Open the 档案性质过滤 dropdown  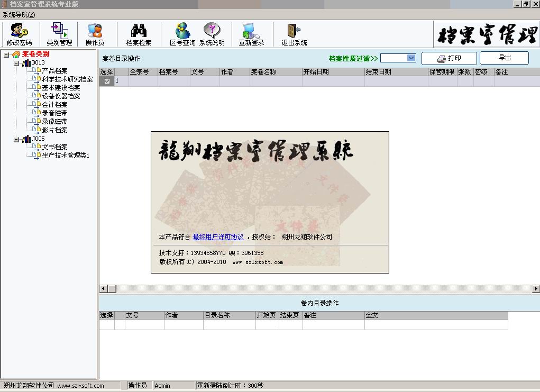click(411, 58)
